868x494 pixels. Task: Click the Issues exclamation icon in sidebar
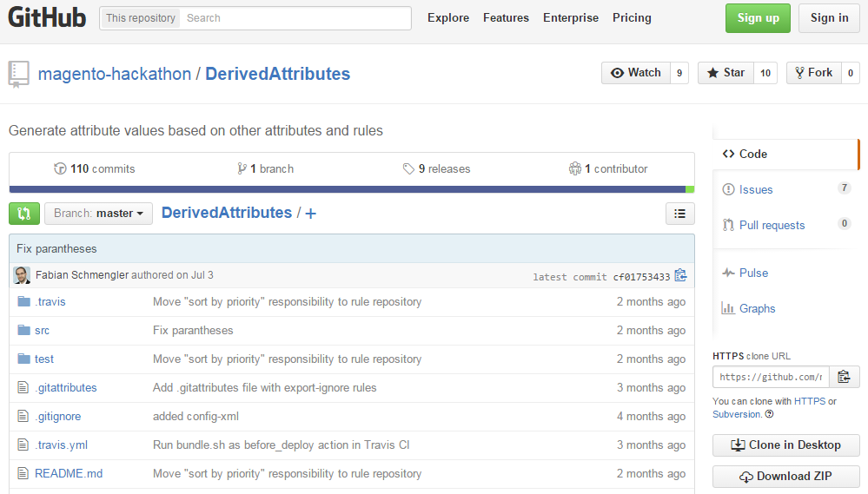(728, 189)
